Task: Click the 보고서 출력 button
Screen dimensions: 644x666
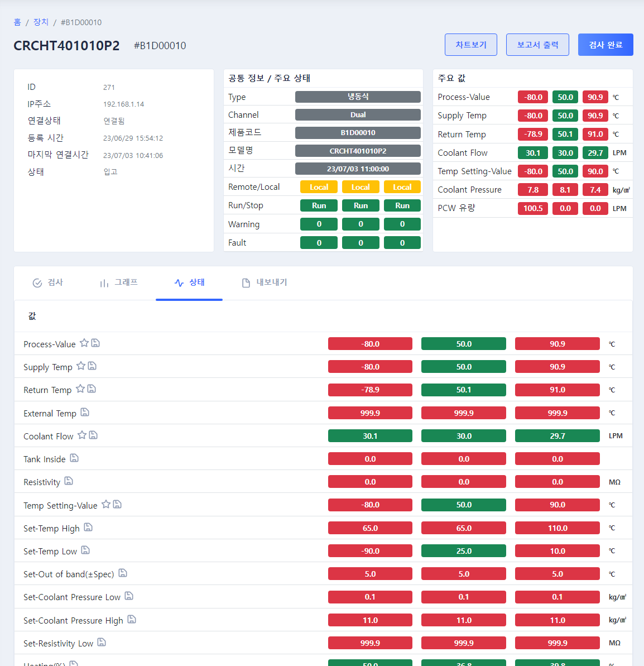Action: pos(537,45)
